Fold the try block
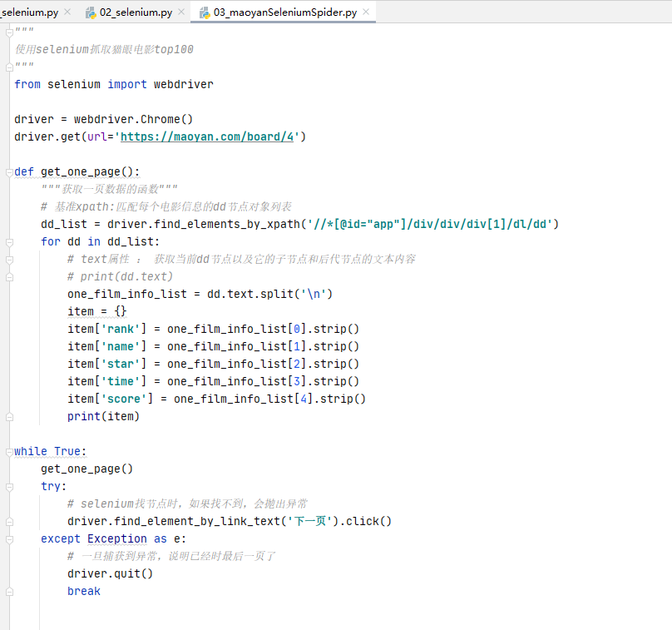 [9, 487]
